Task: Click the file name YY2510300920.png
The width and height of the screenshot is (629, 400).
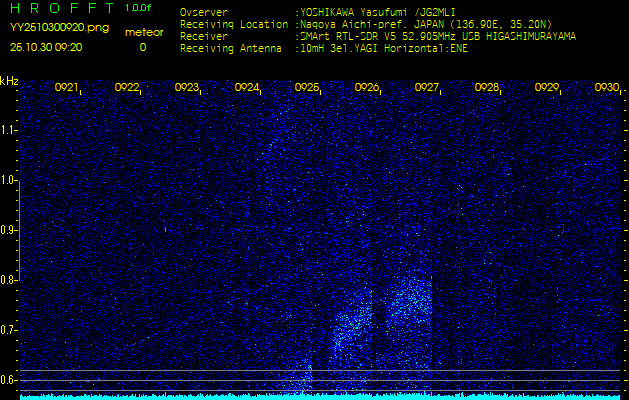Action: click(x=59, y=28)
